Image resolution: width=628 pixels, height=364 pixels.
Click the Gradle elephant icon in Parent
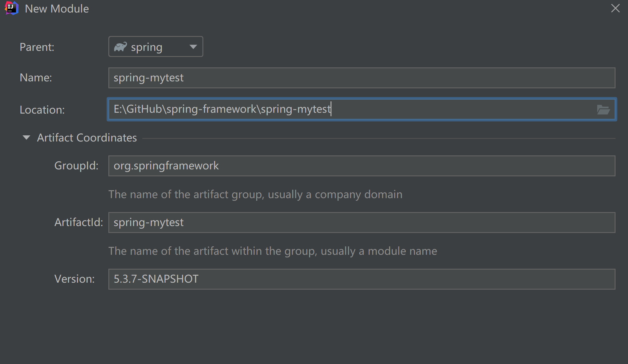[x=120, y=47]
